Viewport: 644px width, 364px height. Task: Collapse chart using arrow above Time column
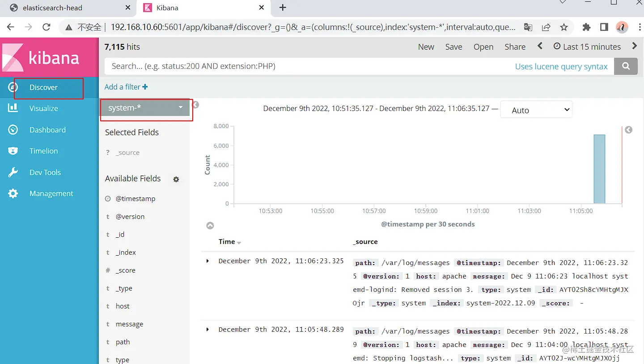[x=210, y=226]
